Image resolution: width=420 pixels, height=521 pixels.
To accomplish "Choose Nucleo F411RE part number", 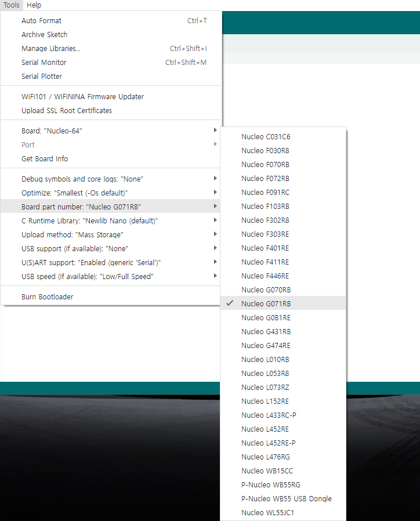I will 283,262.
